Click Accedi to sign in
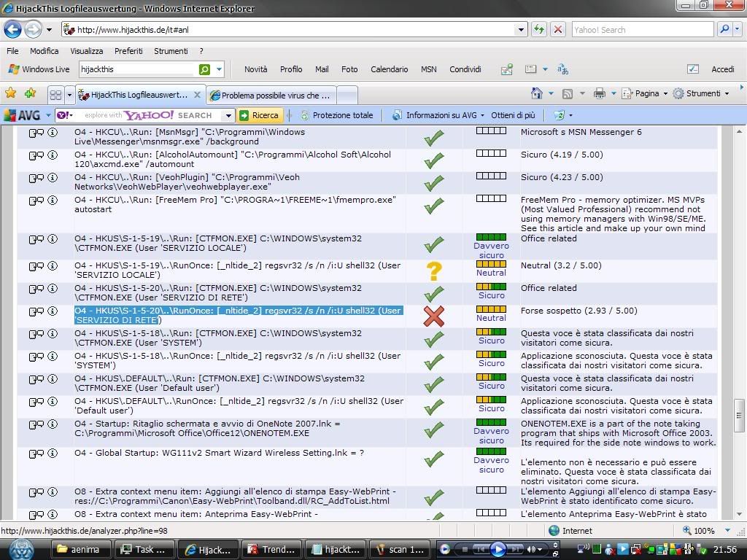The image size is (747, 560). tap(723, 69)
